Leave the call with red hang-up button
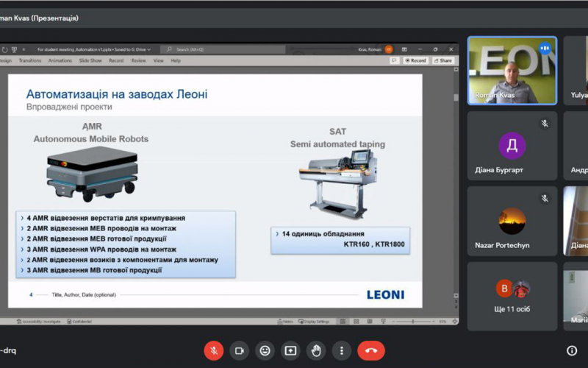This screenshot has height=368, width=588. 371,351
